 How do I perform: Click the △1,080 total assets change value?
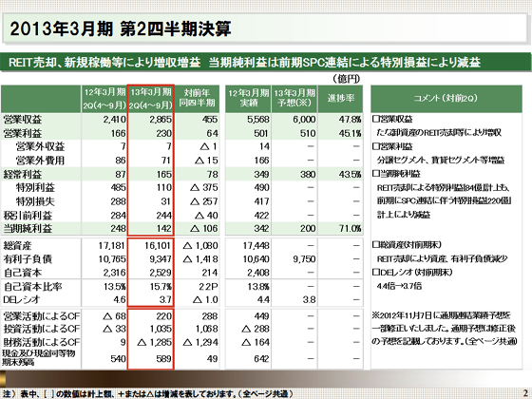click(x=200, y=245)
